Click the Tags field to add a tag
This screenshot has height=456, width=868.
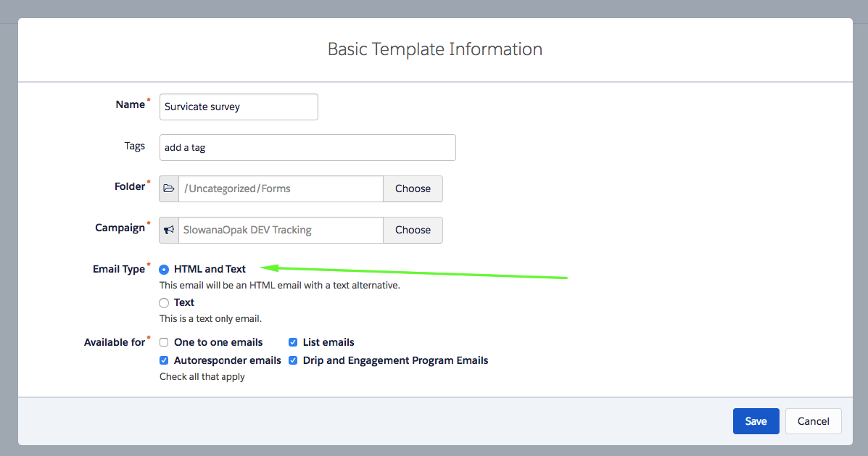click(307, 147)
